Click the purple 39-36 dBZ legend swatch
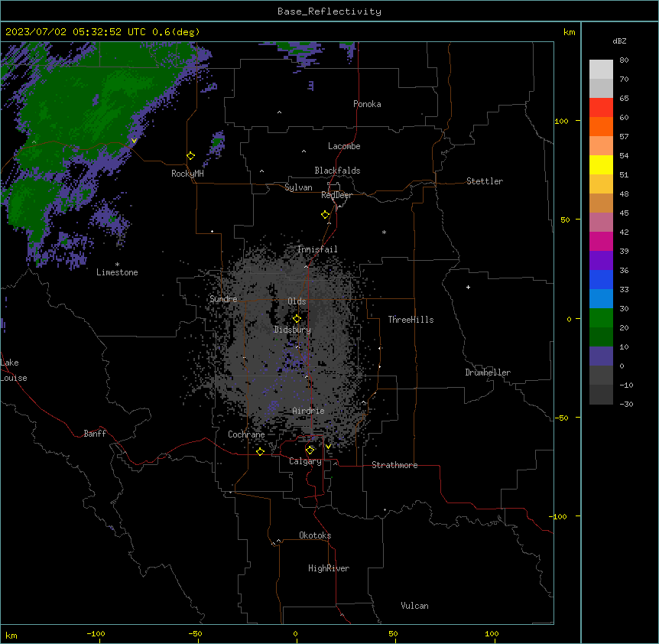The height and width of the screenshot is (644, 659). [x=601, y=261]
